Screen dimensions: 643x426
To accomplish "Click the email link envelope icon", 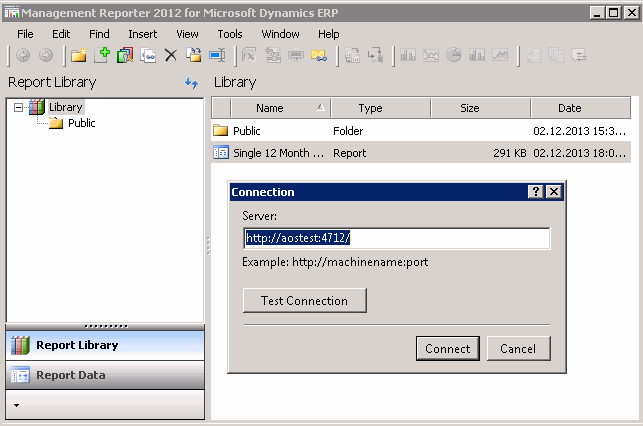I will point(319,55).
